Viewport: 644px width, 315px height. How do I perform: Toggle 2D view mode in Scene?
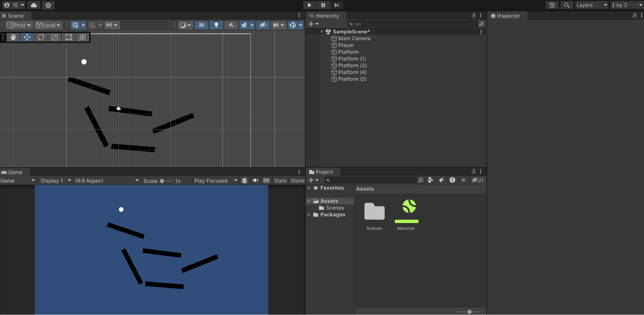pyautogui.click(x=201, y=25)
